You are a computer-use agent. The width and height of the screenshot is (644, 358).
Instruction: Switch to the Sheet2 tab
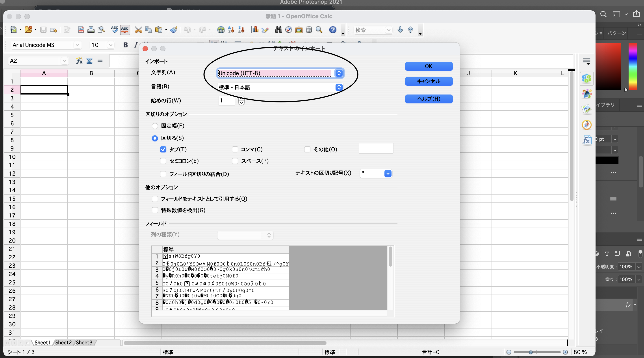[x=63, y=343]
